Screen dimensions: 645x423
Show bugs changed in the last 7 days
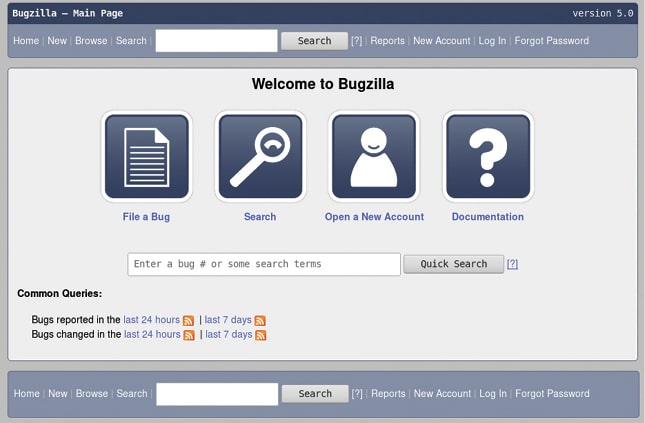click(229, 335)
